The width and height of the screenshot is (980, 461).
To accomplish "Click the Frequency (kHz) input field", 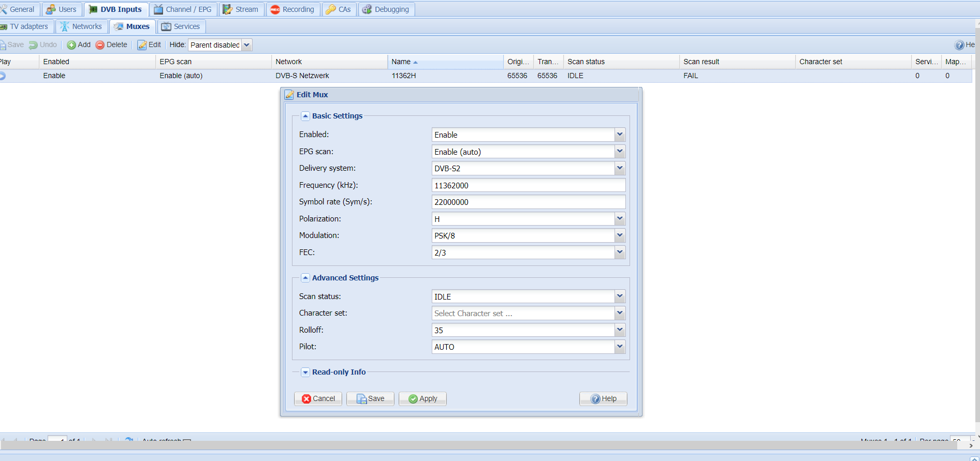I will (x=528, y=185).
